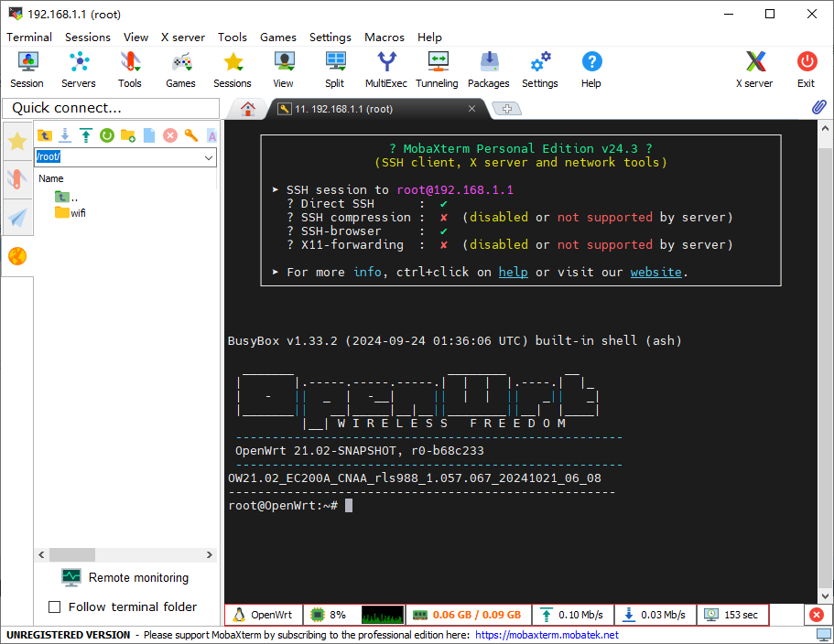Open the Session toolbar button
The width and height of the screenshot is (834, 644).
click(27, 70)
